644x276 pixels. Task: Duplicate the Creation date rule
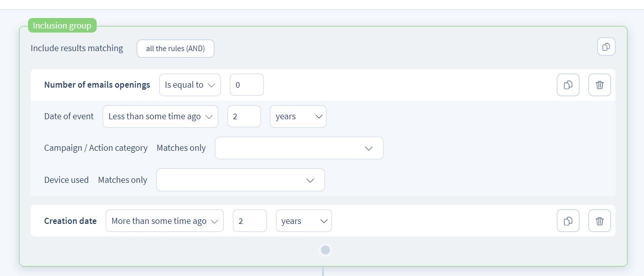(x=568, y=221)
